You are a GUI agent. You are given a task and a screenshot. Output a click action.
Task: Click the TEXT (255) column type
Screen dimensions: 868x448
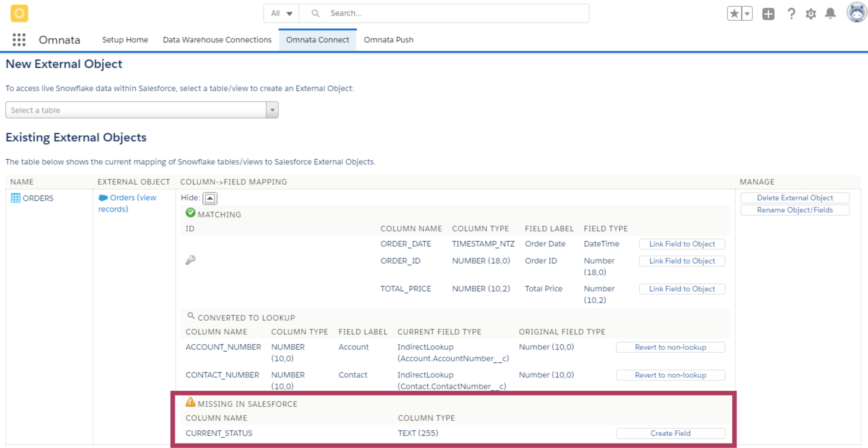(418, 433)
